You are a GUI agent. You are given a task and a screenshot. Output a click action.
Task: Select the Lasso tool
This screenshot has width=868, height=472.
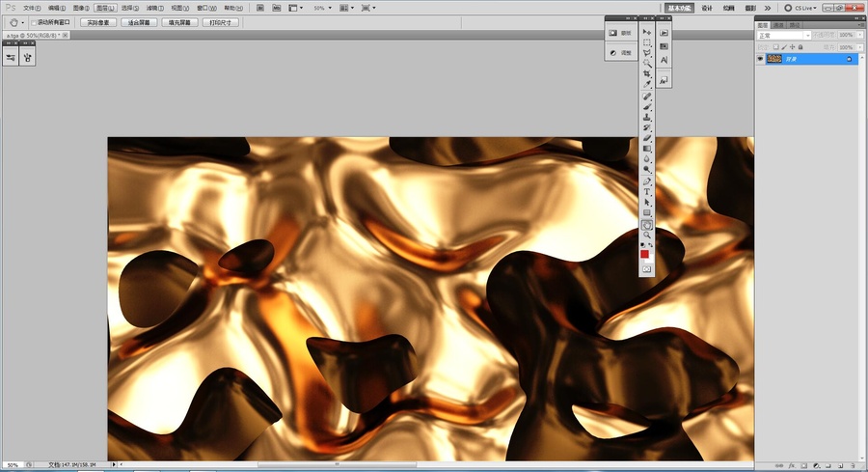[646, 53]
